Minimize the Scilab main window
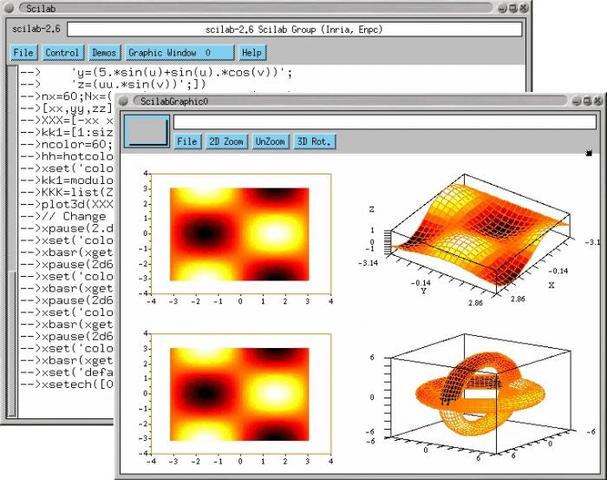Screen dimensions: 607x480 click(x=502, y=8)
